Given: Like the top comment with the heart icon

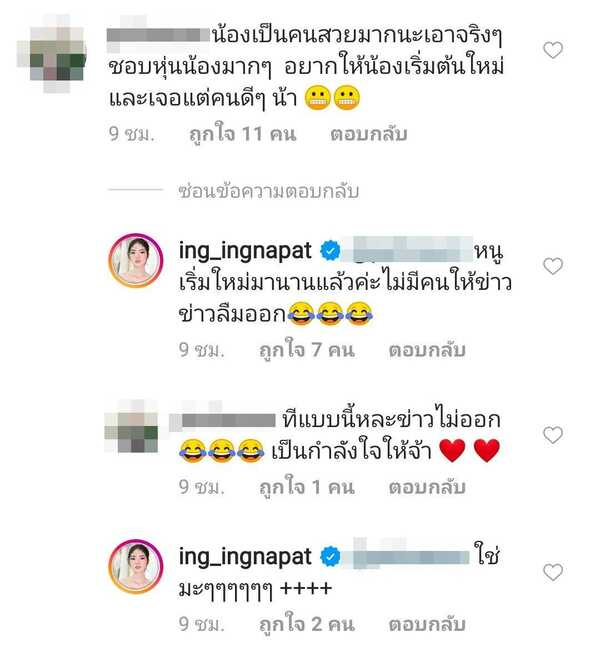Looking at the screenshot, I should pyautogui.click(x=553, y=50).
